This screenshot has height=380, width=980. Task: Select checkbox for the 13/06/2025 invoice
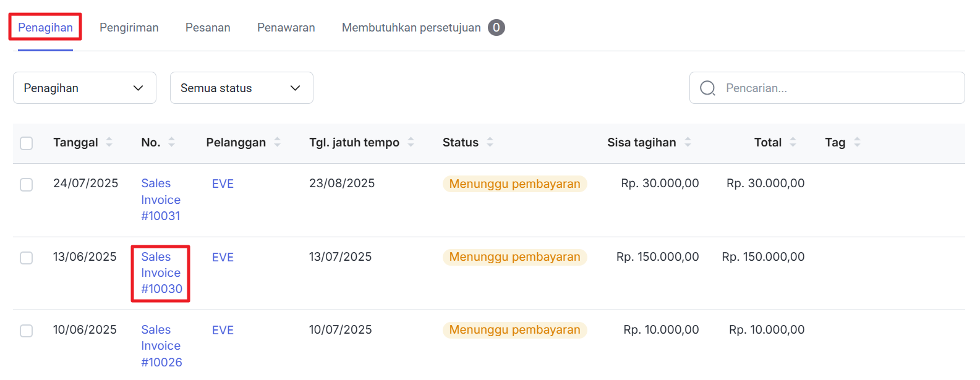pyautogui.click(x=27, y=258)
